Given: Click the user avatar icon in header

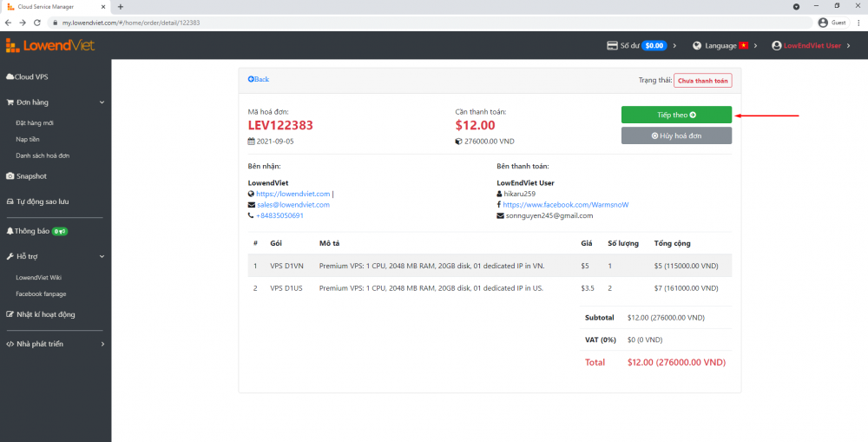Looking at the screenshot, I should [x=777, y=46].
